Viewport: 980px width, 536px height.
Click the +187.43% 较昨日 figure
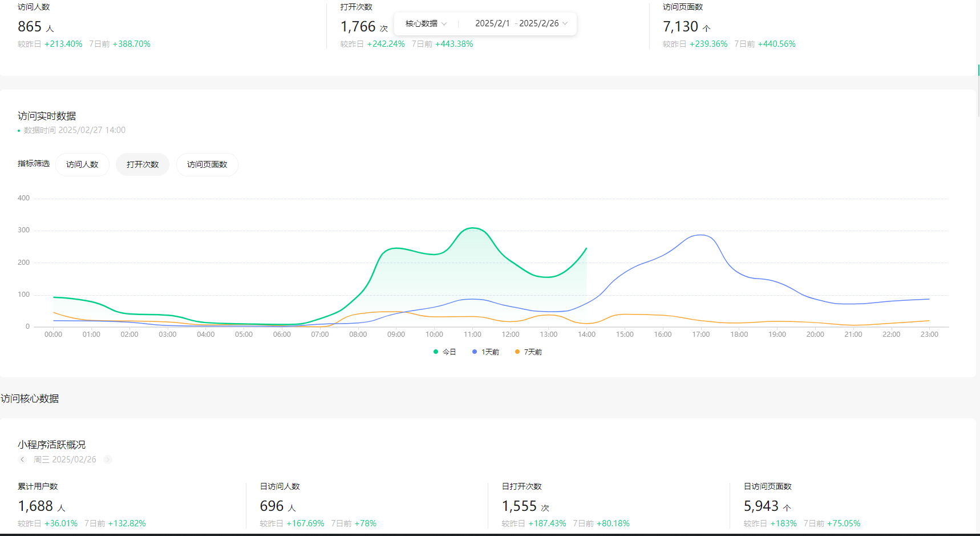click(x=547, y=523)
